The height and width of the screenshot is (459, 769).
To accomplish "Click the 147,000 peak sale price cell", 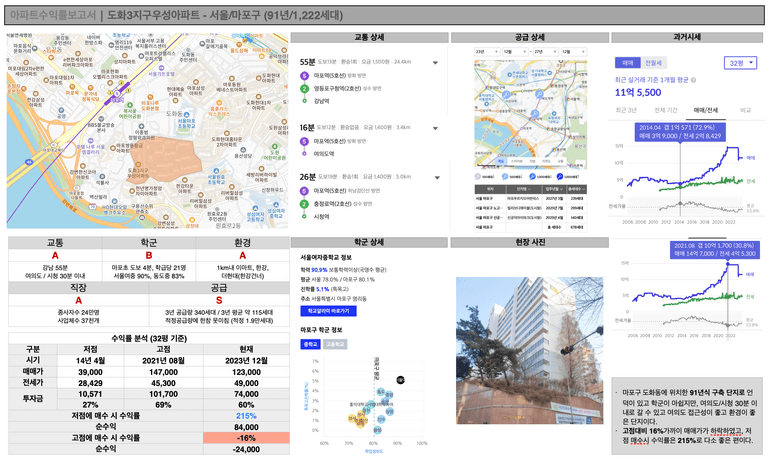I will (x=163, y=372).
